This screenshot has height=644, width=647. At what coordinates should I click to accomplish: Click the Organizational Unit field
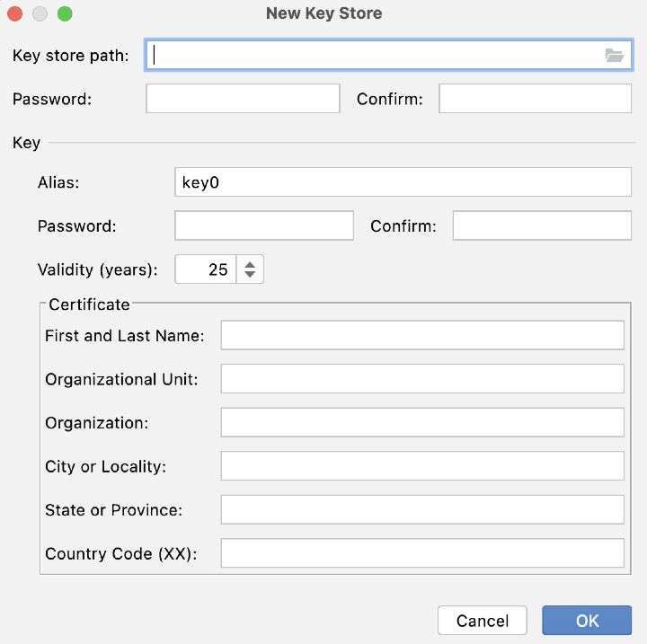[x=422, y=379]
